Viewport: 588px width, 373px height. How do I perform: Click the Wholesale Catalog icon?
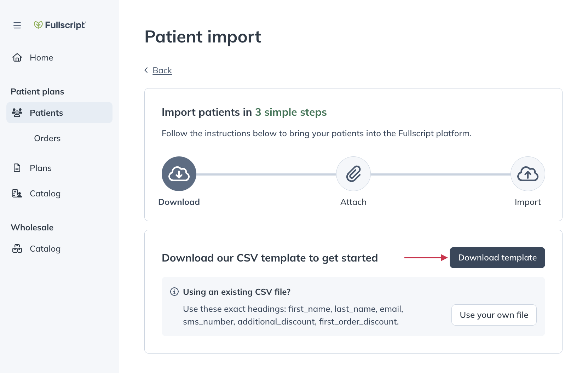coord(17,248)
